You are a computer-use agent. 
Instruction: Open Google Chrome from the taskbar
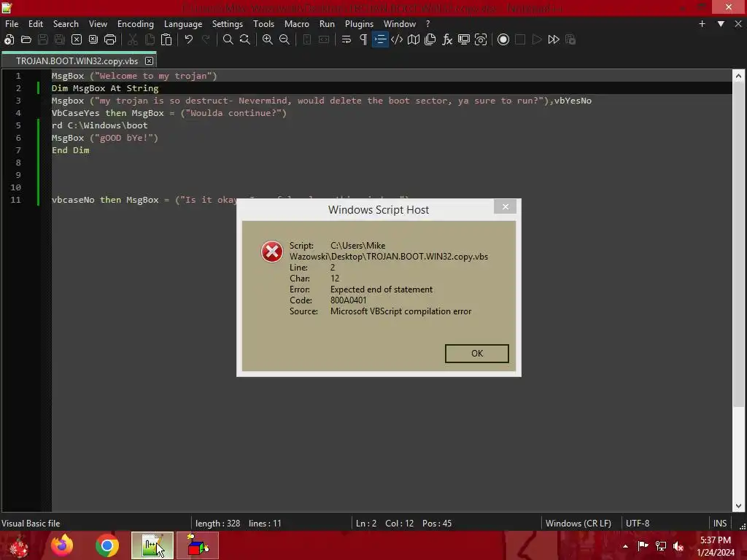pos(107,545)
